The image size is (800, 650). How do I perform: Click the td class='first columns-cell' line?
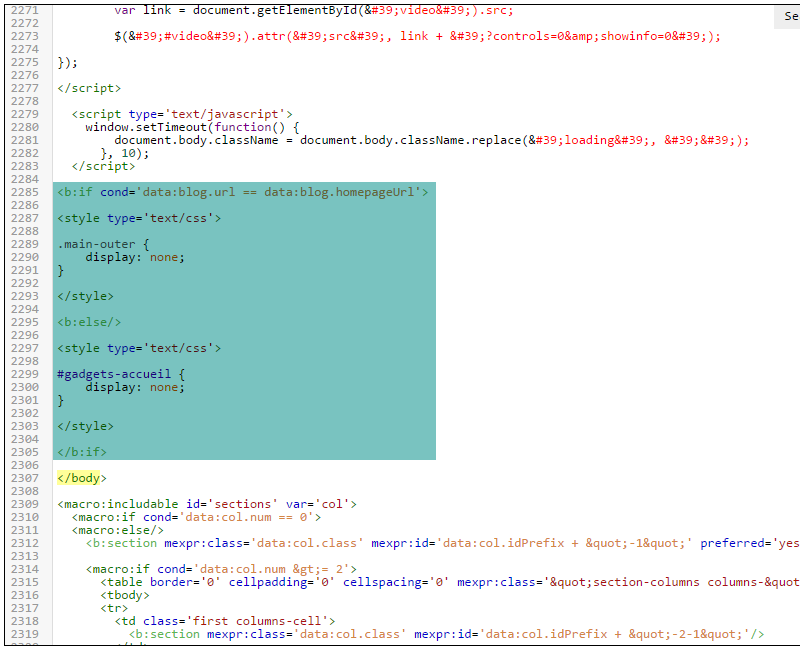click(x=224, y=621)
